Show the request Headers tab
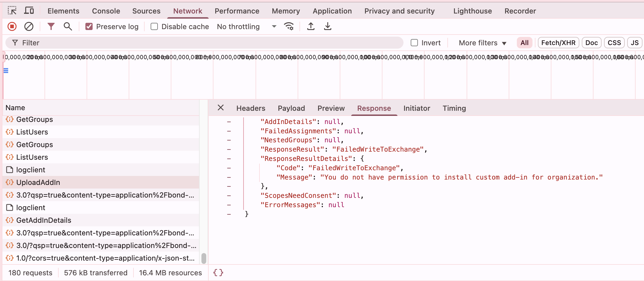Image resolution: width=644 pixels, height=281 pixels. [251, 108]
